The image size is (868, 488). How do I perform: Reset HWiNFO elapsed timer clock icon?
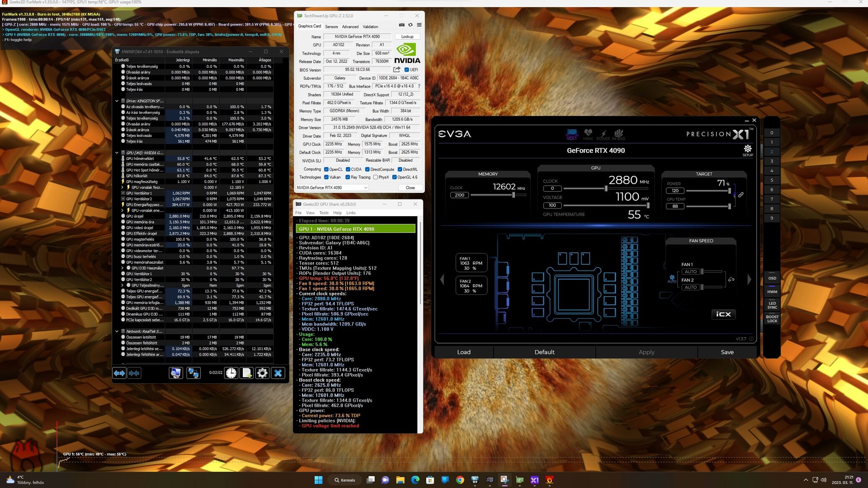tap(231, 373)
